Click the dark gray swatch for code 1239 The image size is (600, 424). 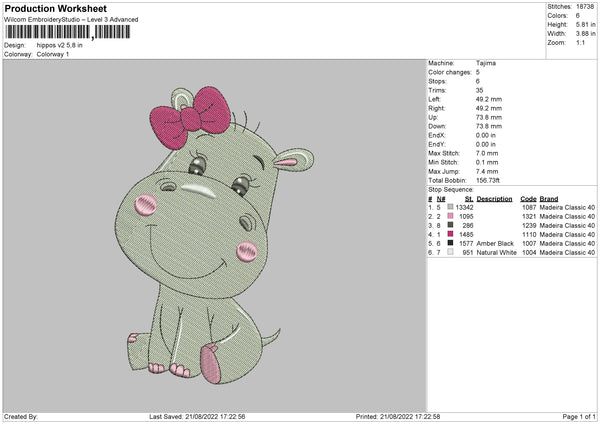tap(450, 225)
